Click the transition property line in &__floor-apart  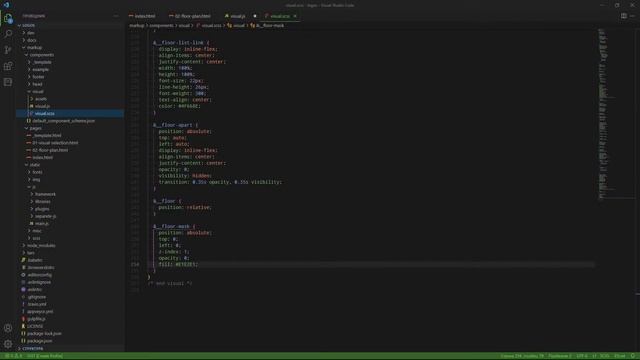pos(220,182)
